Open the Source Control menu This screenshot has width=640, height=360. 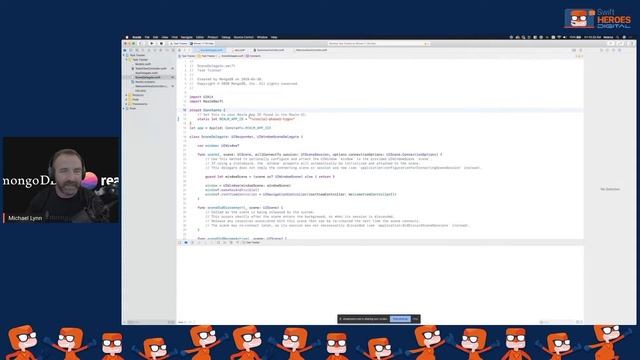(244, 37)
